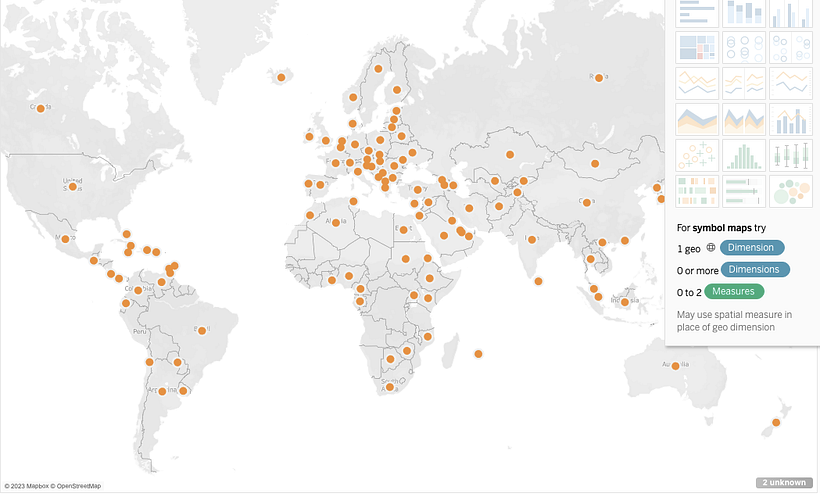Select the orange mark on Nigeria

click(x=349, y=276)
